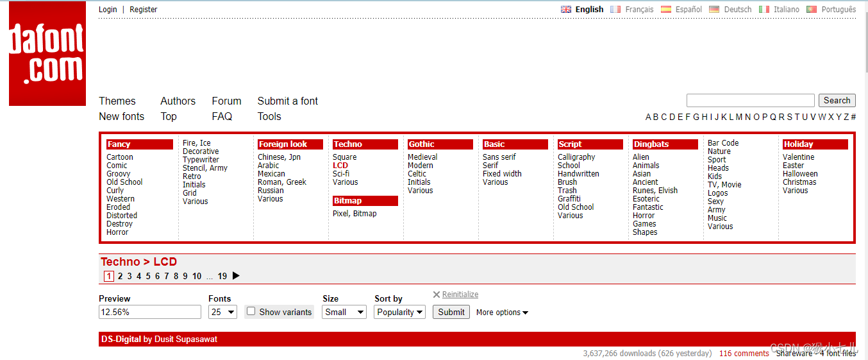Open the Top fonts page
The image size is (868, 360).
coord(169,116)
